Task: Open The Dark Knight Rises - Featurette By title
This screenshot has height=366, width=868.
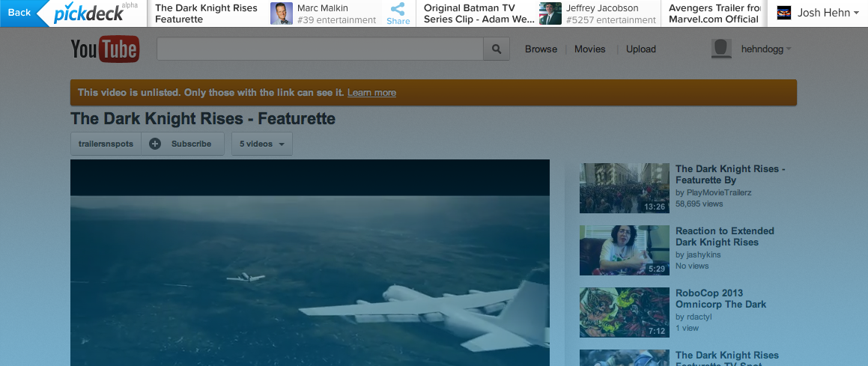Action: tap(730, 174)
